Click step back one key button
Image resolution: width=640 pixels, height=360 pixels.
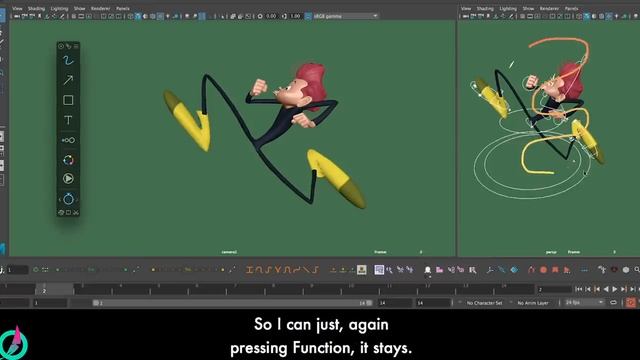597,289
